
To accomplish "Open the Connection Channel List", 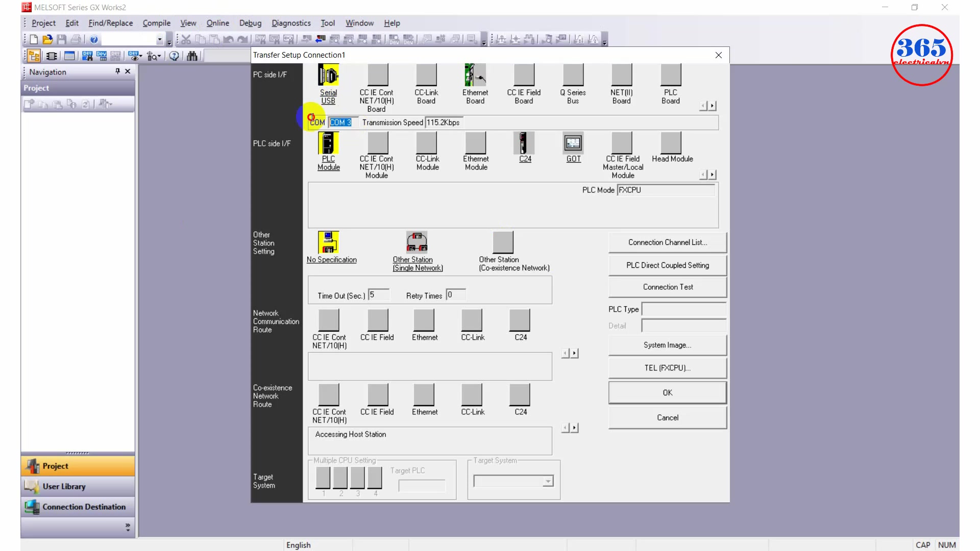I will tap(667, 242).
